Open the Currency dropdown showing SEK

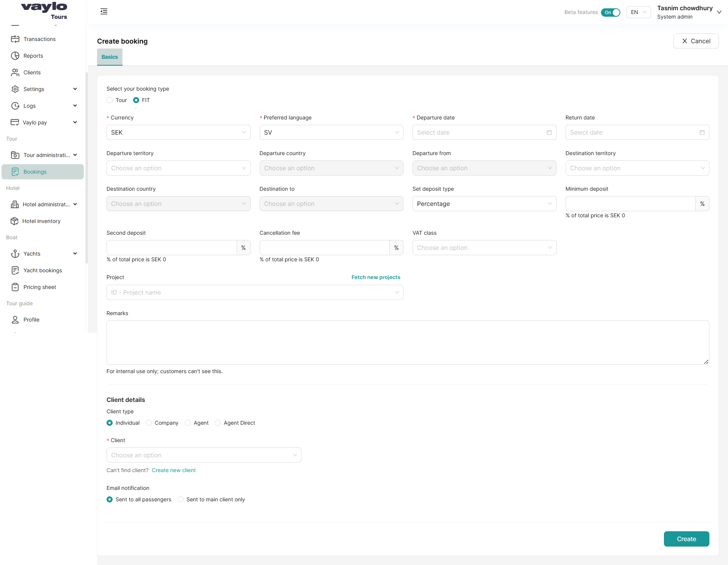click(x=178, y=132)
